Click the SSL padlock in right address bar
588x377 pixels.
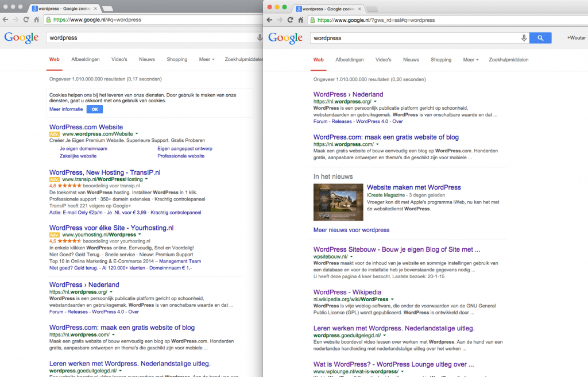[312, 20]
